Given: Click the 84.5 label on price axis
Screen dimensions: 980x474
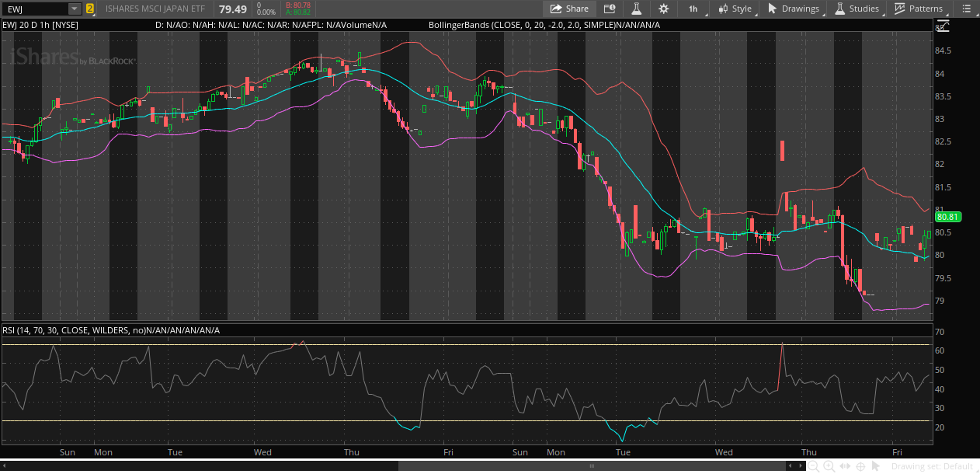Looking at the screenshot, I should [x=943, y=51].
